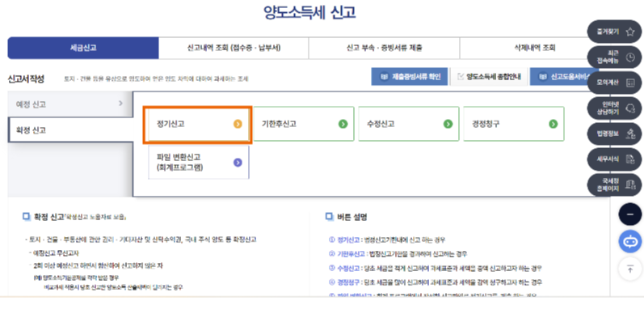The width and height of the screenshot is (644, 314).
Task: Open the 법령정보 gavel quick menu
Action: (x=614, y=134)
